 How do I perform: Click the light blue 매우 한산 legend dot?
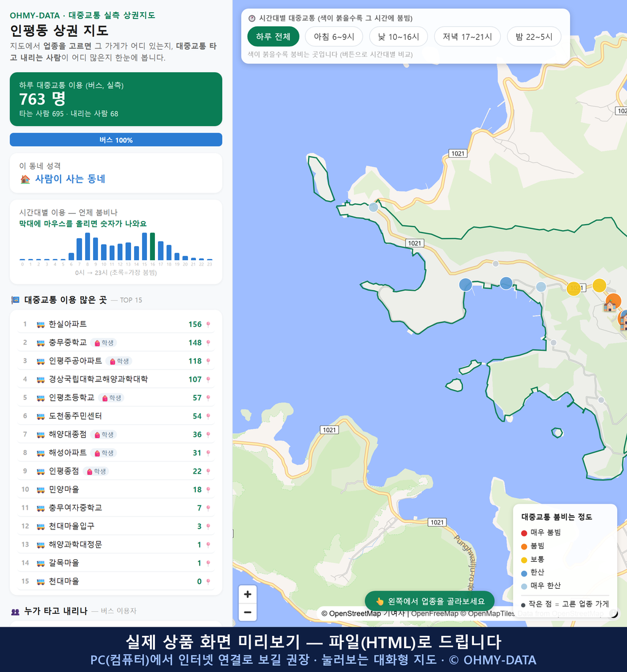(524, 586)
